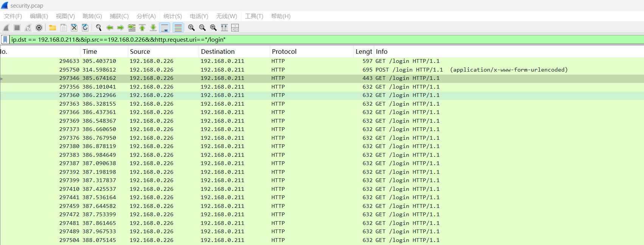Reload this capture file icon
Viewport: 644px width, 245px height.
pos(85,28)
